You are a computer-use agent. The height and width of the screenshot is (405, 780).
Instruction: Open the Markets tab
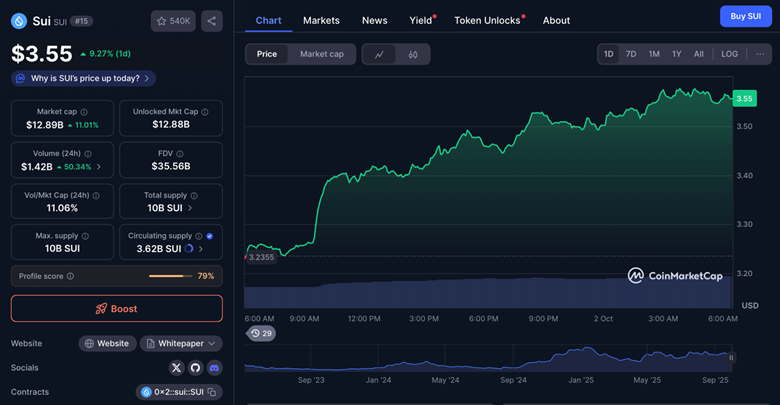pyautogui.click(x=321, y=20)
